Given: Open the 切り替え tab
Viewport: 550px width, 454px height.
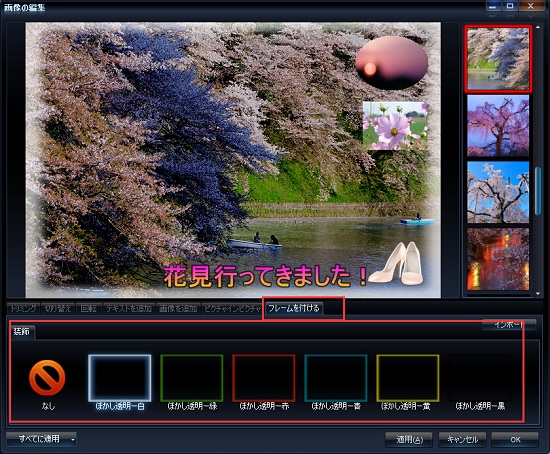Looking at the screenshot, I should click(58, 308).
